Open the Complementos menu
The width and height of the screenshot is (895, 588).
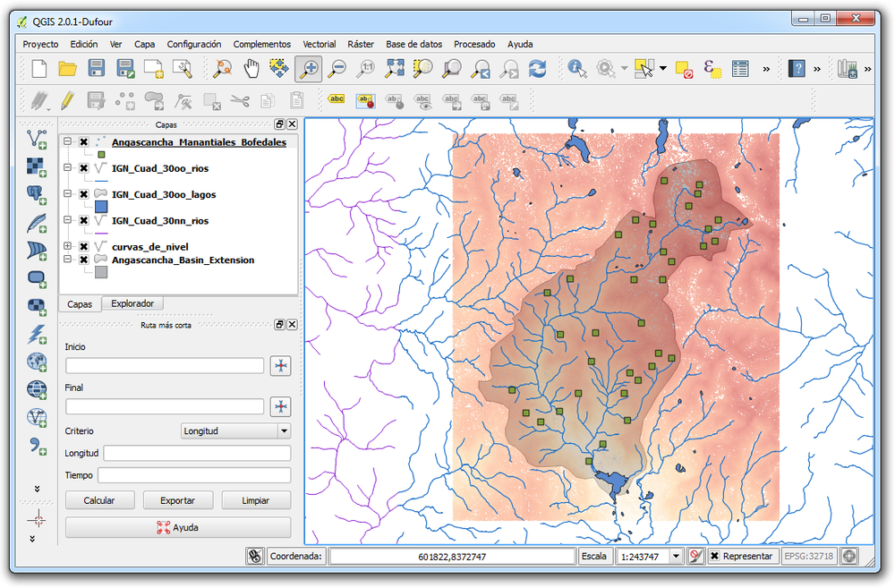point(262,44)
